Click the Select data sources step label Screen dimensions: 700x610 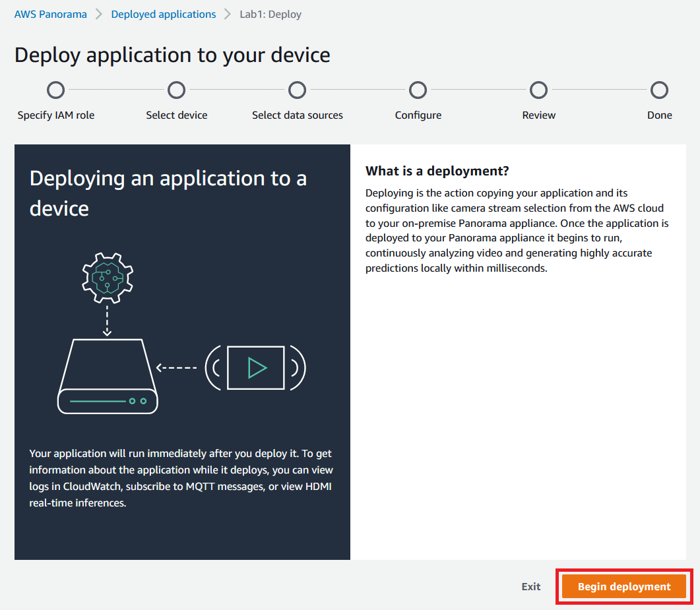(298, 115)
